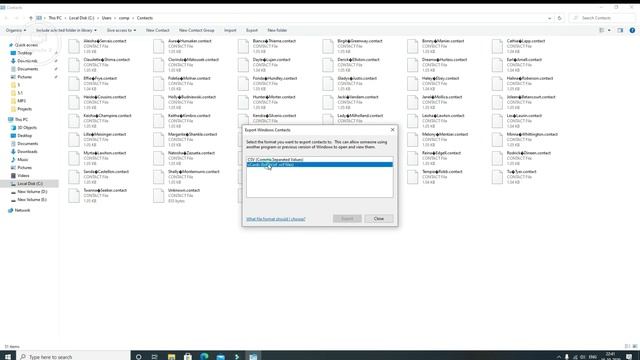
Task: Select New Volume (D:) in navigation pane
Action: (x=32, y=191)
